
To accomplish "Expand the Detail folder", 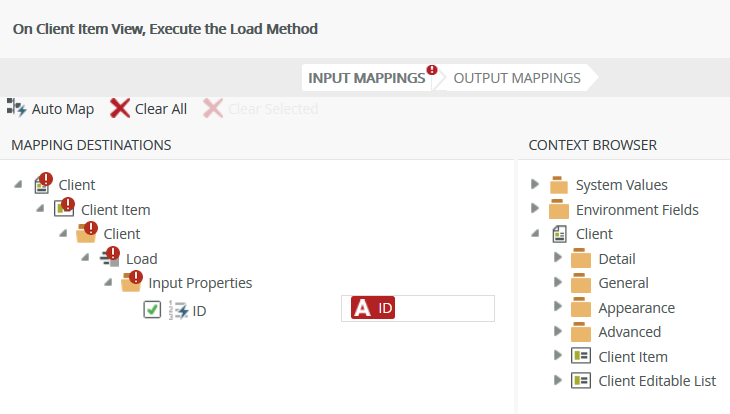I will [558, 258].
